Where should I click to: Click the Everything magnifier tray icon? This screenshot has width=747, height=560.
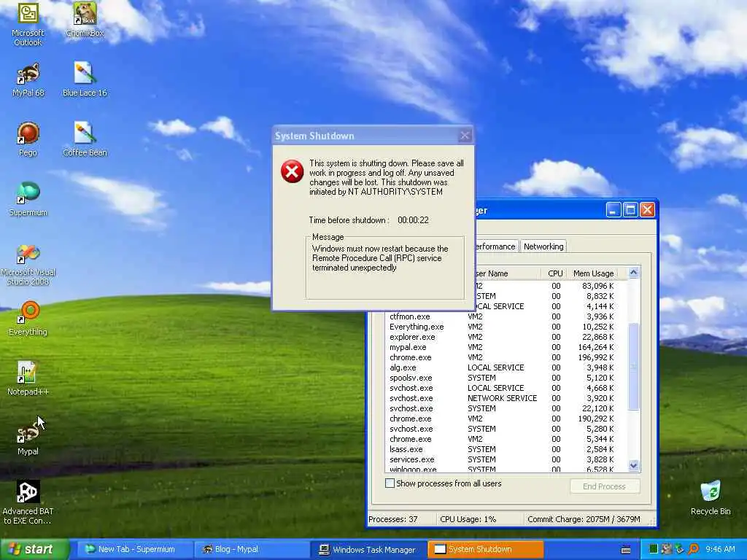coord(694,549)
